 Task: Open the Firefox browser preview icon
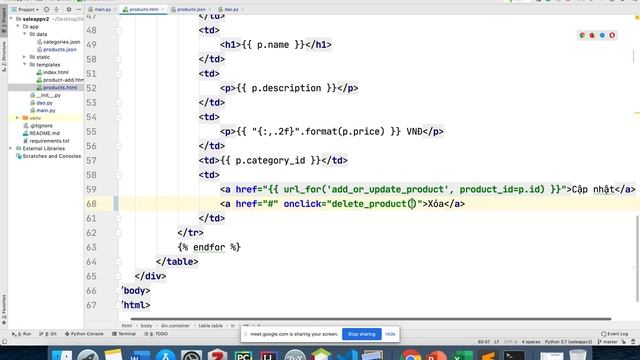(592, 36)
